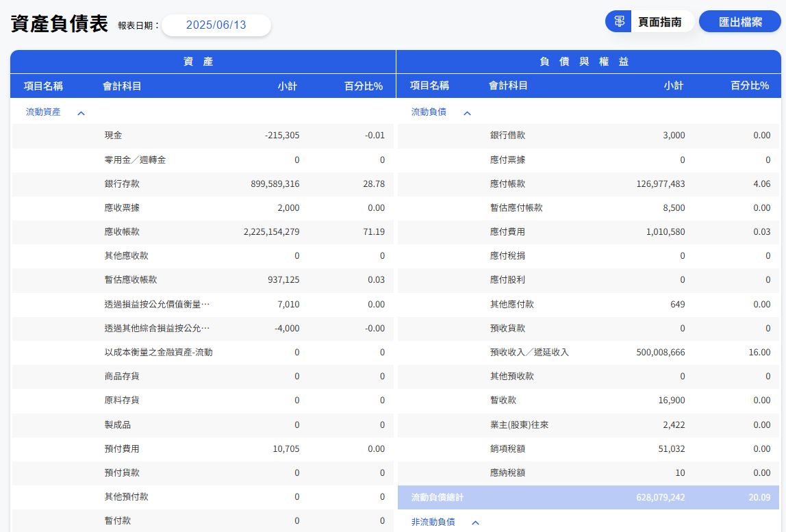Image resolution: width=786 pixels, height=532 pixels.
Task: Collapse the 流動資產 section chevron
Action: click(81, 112)
